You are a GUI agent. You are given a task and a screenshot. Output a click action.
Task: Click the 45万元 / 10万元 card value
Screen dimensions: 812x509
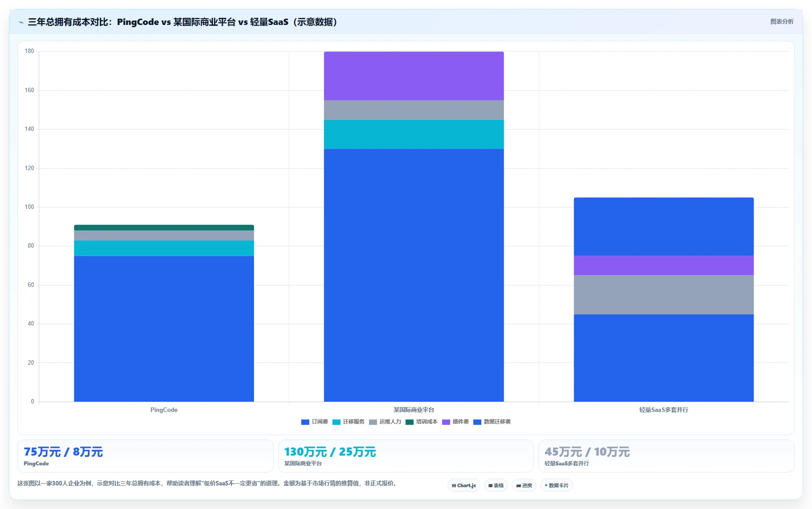[x=587, y=452]
